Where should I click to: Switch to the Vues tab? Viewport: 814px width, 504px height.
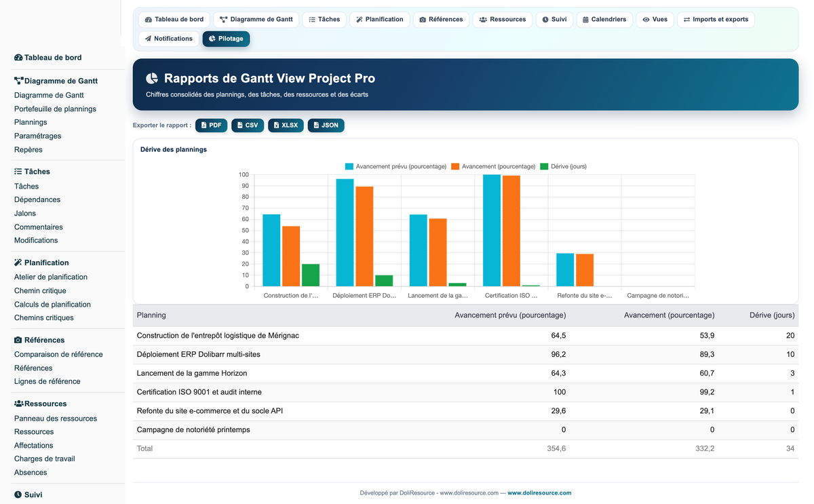[655, 19]
